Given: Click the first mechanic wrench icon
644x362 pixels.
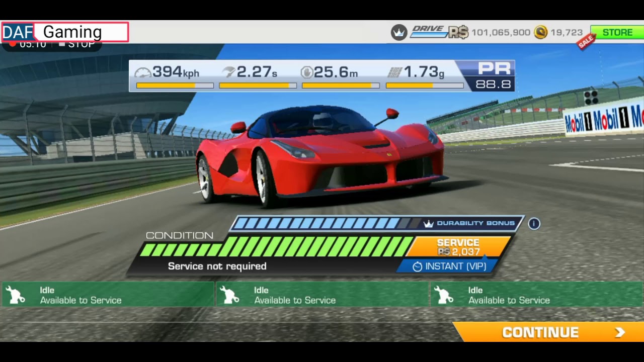Looking at the screenshot, I should (x=16, y=296).
